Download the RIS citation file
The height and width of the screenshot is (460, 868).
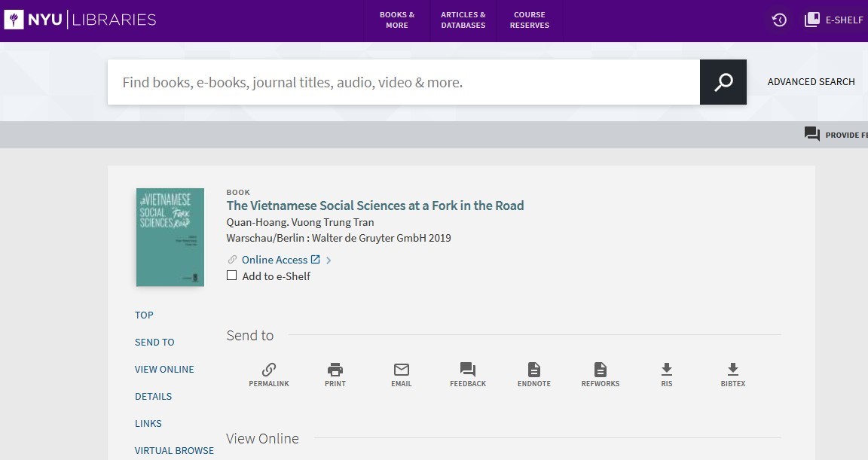pyautogui.click(x=666, y=374)
